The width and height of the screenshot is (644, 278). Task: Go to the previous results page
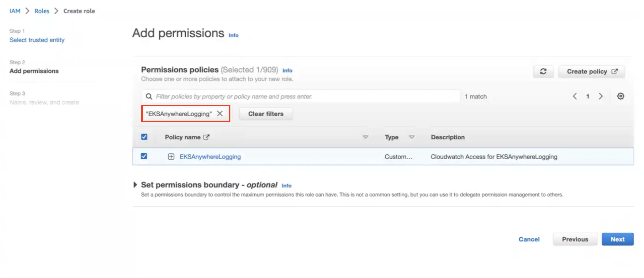pos(575,96)
